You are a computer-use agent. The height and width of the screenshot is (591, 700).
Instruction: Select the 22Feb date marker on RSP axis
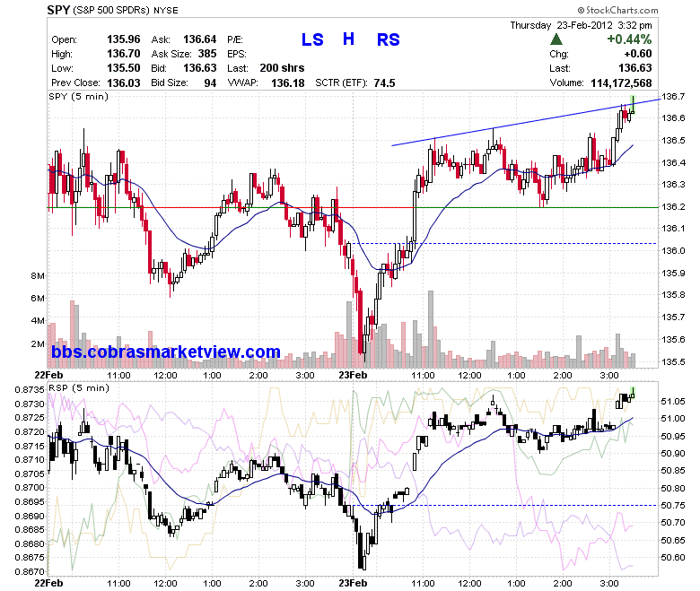(48, 583)
